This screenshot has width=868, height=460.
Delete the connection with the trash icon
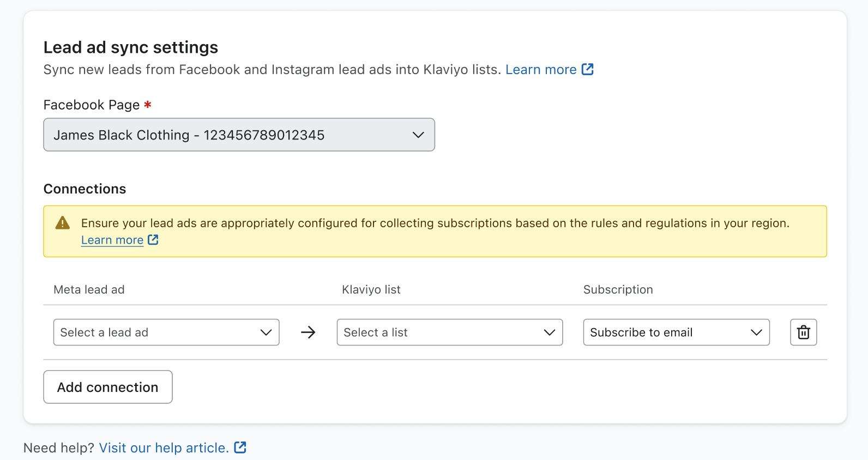(x=803, y=332)
